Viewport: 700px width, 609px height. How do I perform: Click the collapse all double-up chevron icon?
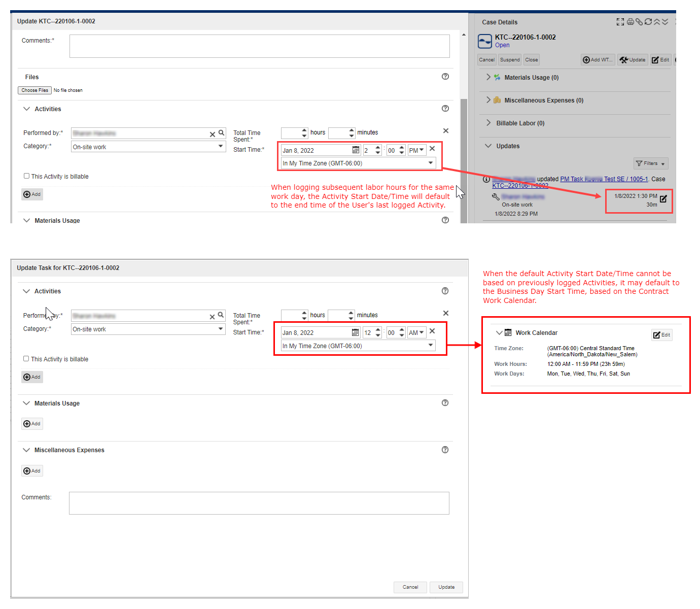click(x=657, y=22)
